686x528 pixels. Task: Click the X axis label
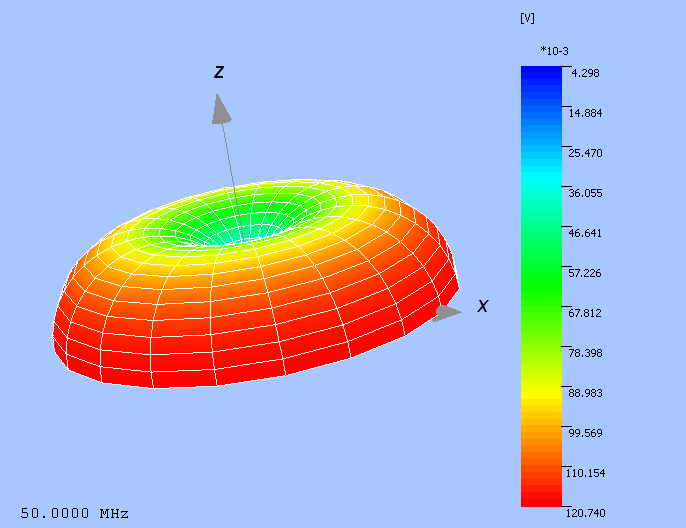tap(483, 306)
